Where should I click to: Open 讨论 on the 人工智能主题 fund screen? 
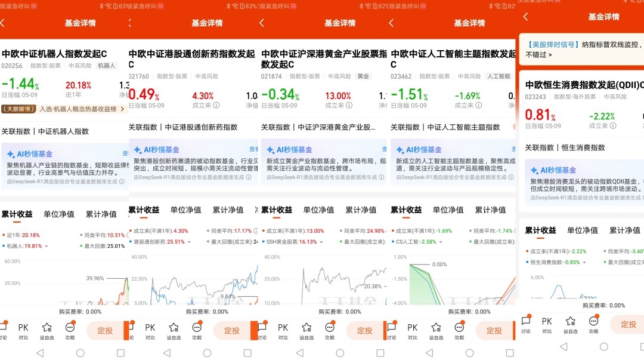pos(391,331)
